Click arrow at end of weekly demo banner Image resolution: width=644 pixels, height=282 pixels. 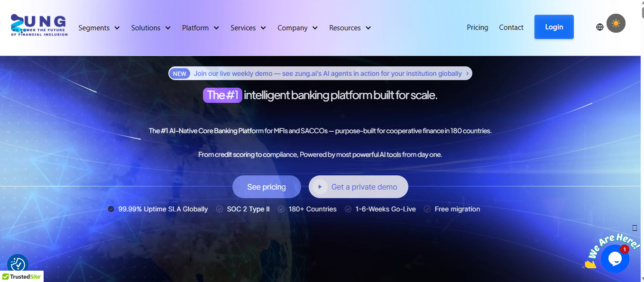pyautogui.click(x=468, y=73)
